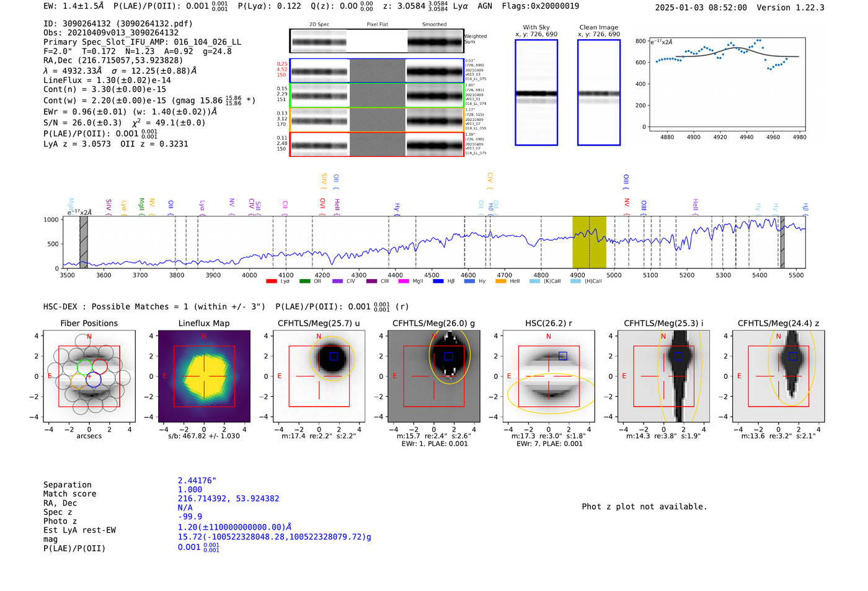Click the Photo z value -99.9
This screenshot has height=591, width=868.
(x=190, y=517)
